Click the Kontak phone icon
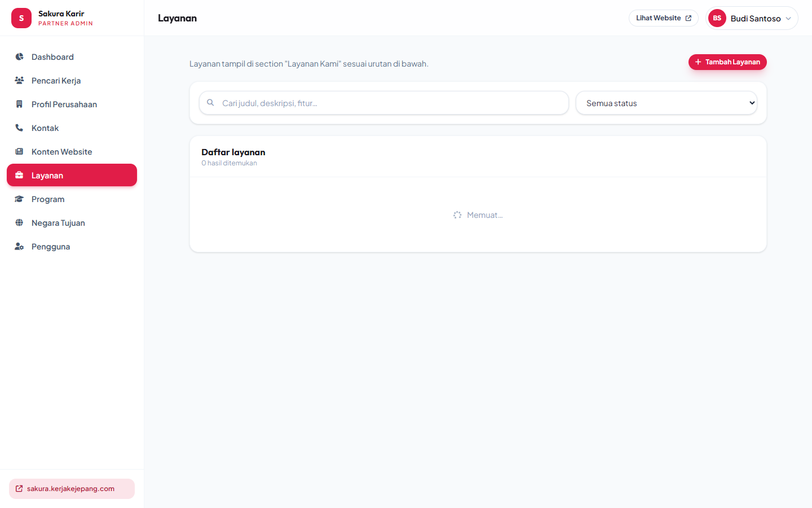812x508 pixels. pyautogui.click(x=19, y=128)
